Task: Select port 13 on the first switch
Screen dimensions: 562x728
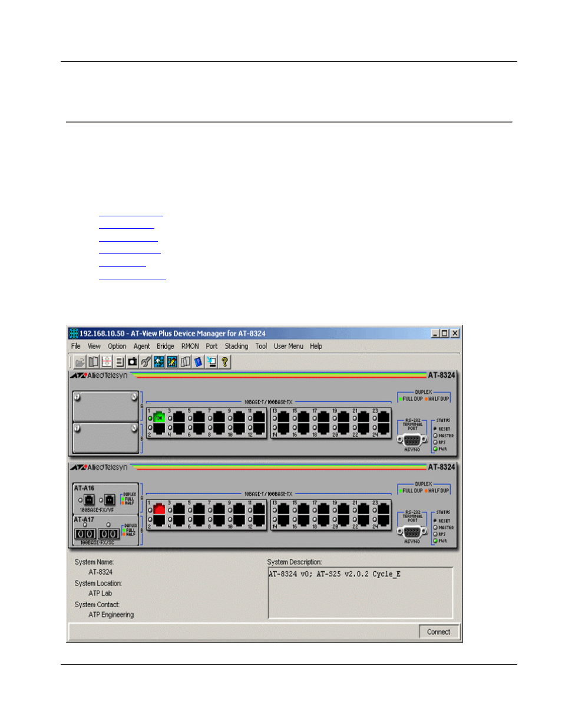Action: tap(283, 417)
